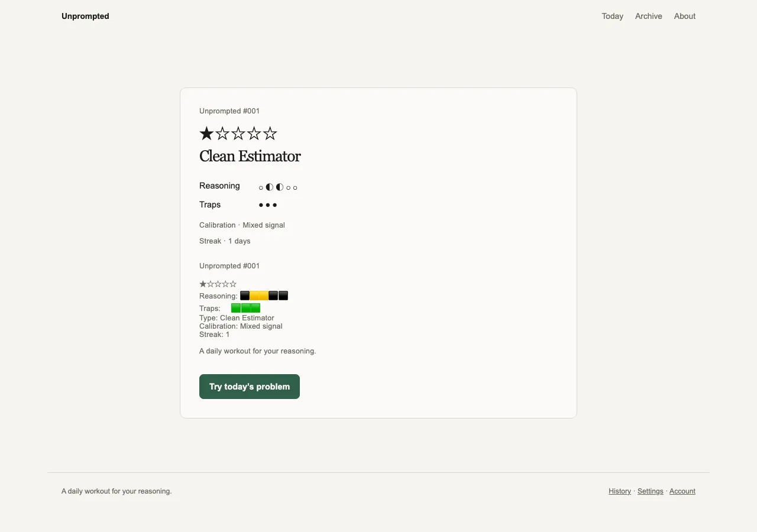Open the Settings footer link
The image size is (757, 532).
coord(651,491)
